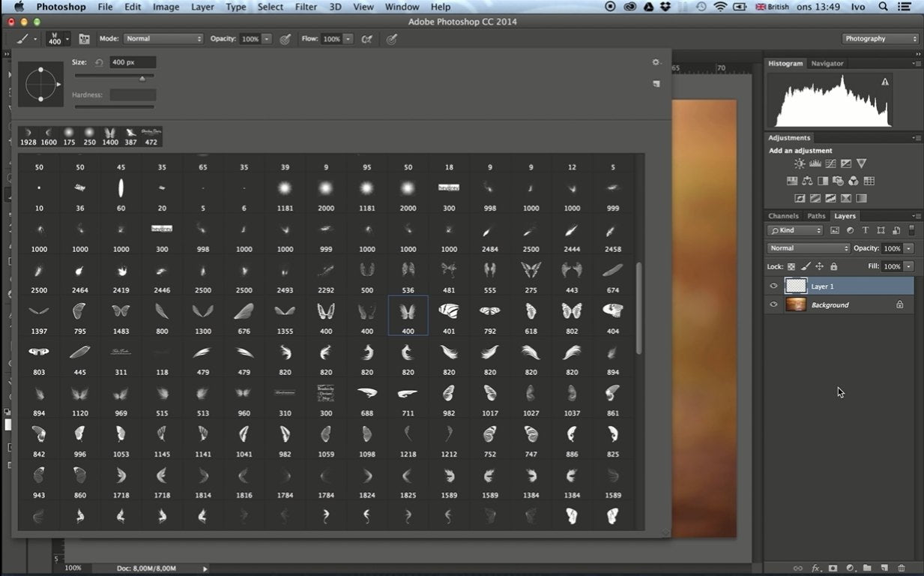Toggle the Brush panel icon
This screenshot has width=924, height=576.
pyautogui.click(x=84, y=39)
